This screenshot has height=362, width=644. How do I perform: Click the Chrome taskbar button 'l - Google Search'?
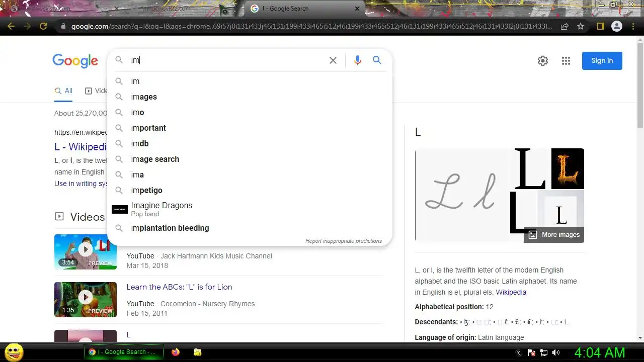click(124, 352)
